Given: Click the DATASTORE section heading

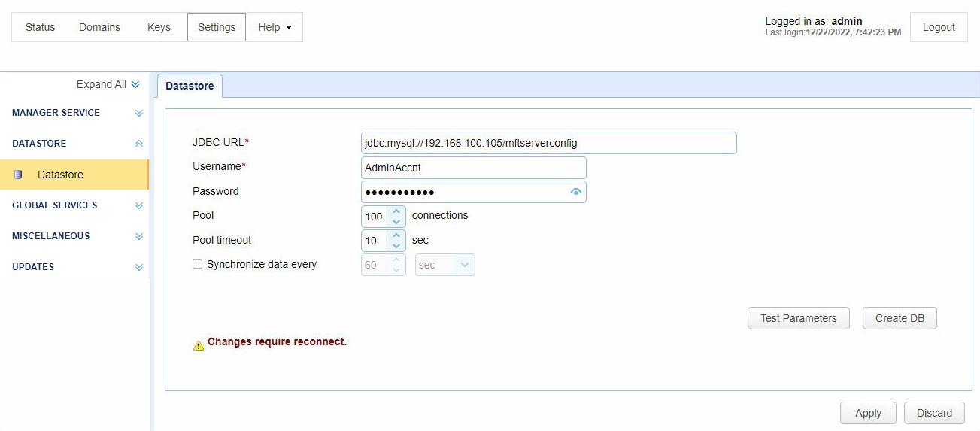Looking at the screenshot, I should coord(39,144).
